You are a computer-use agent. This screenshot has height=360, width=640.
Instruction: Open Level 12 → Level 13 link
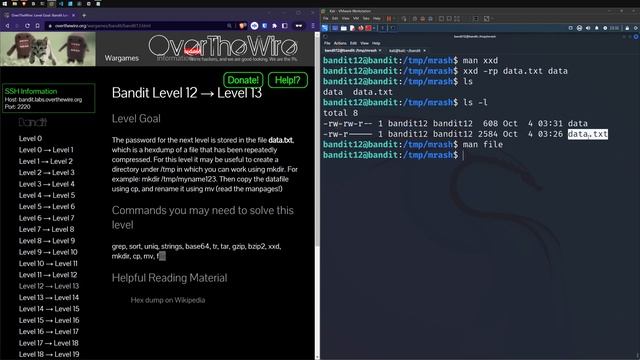click(49, 286)
